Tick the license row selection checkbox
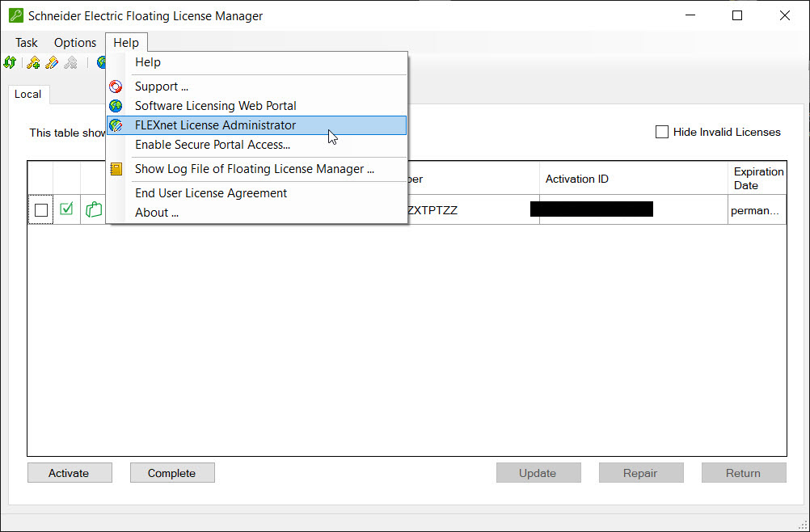The image size is (810, 532). (41, 210)
